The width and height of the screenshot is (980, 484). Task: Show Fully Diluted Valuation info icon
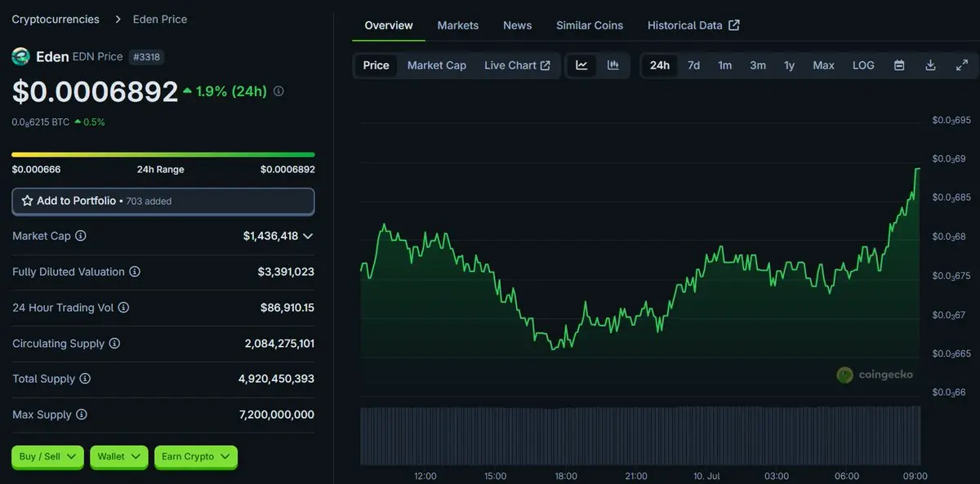pyautogui.click(x=135, y=272)
